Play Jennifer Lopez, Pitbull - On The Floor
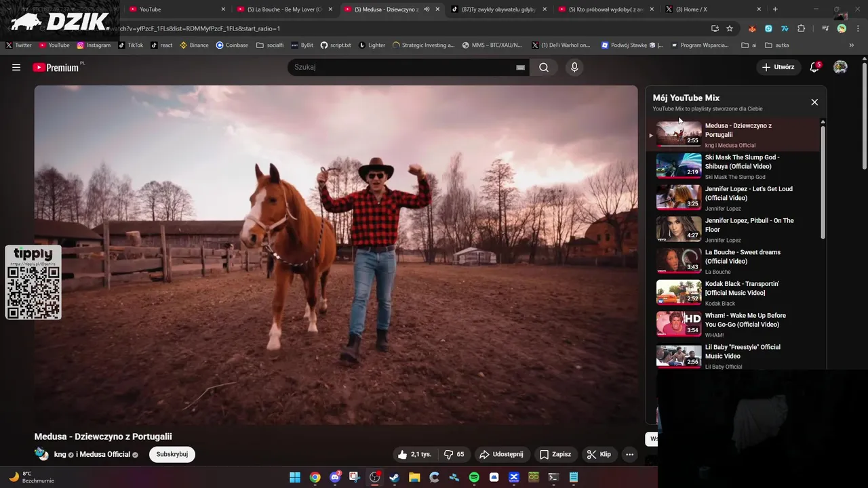 click(737, 229)
